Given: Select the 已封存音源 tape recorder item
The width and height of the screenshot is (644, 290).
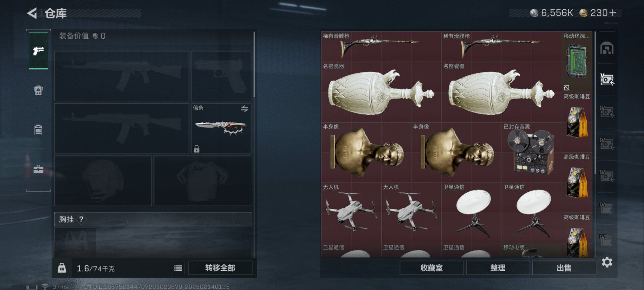Looking at the screenshot, I should click(532, 152).
